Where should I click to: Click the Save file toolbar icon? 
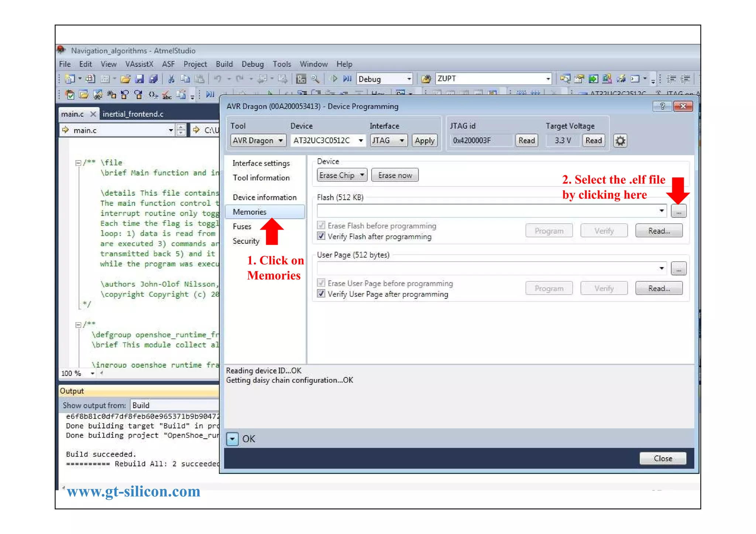coord(140,79)
